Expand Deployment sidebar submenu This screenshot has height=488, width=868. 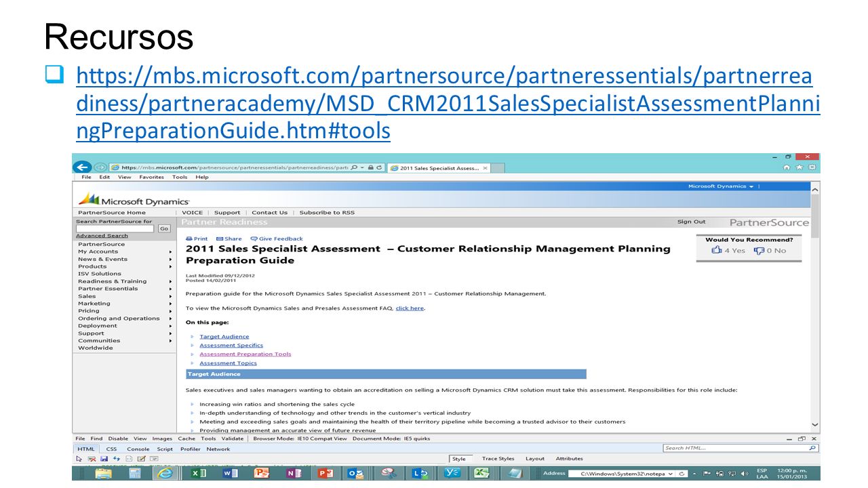point(170,326)
